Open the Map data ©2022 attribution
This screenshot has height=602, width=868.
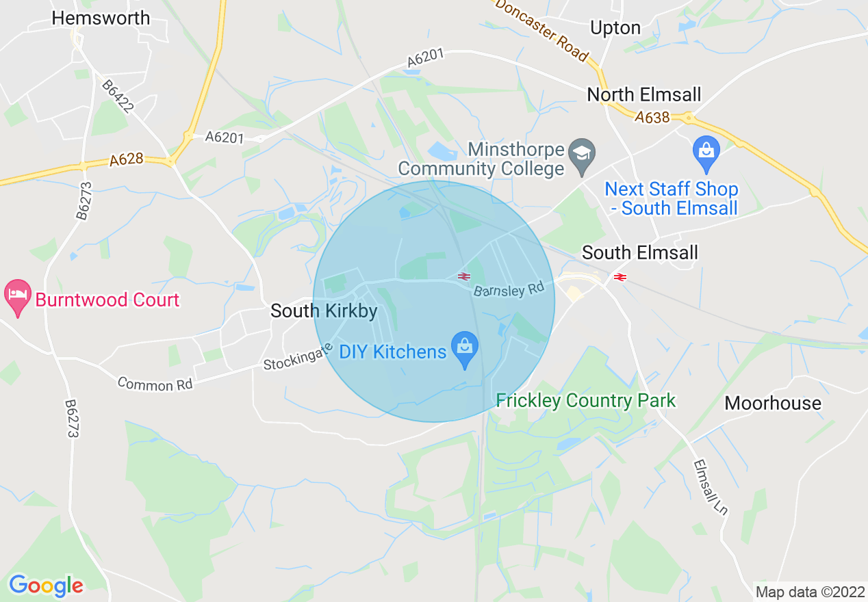[x=810, y=592]
